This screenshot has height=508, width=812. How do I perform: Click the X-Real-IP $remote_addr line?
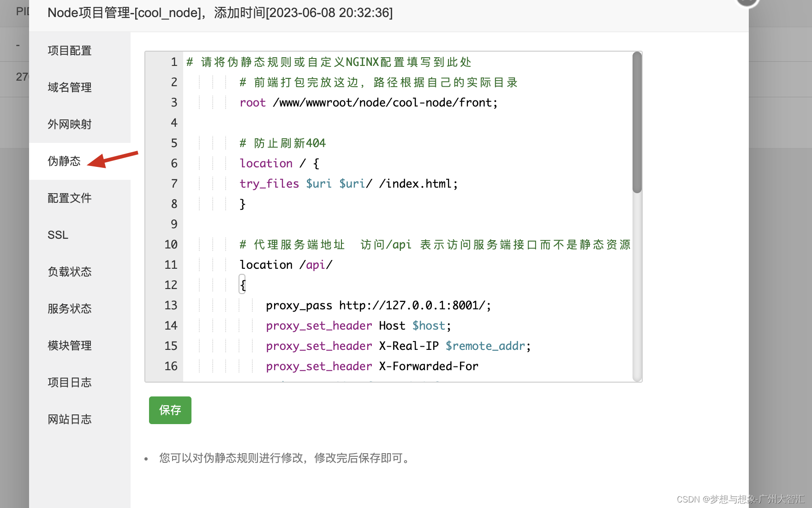coord(399,346)
